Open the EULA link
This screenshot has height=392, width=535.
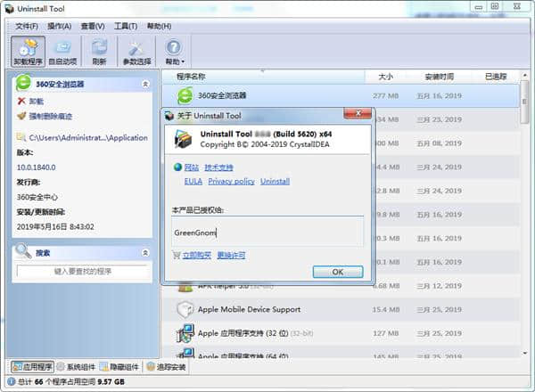coord(193,182)
